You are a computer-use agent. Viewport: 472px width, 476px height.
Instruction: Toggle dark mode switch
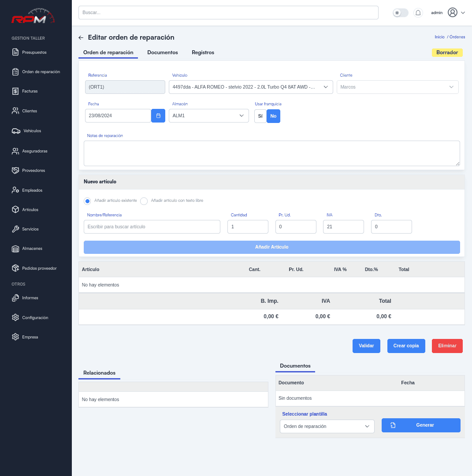400,13
